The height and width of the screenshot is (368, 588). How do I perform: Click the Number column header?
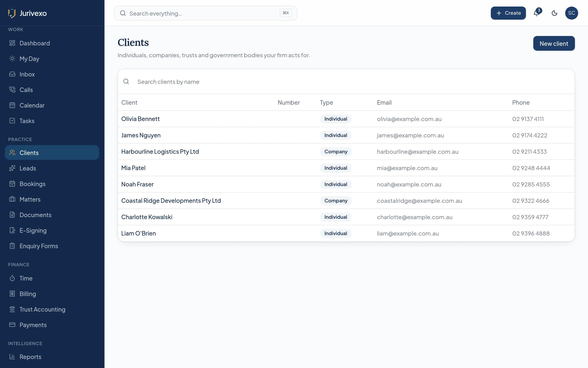point(289,102)
